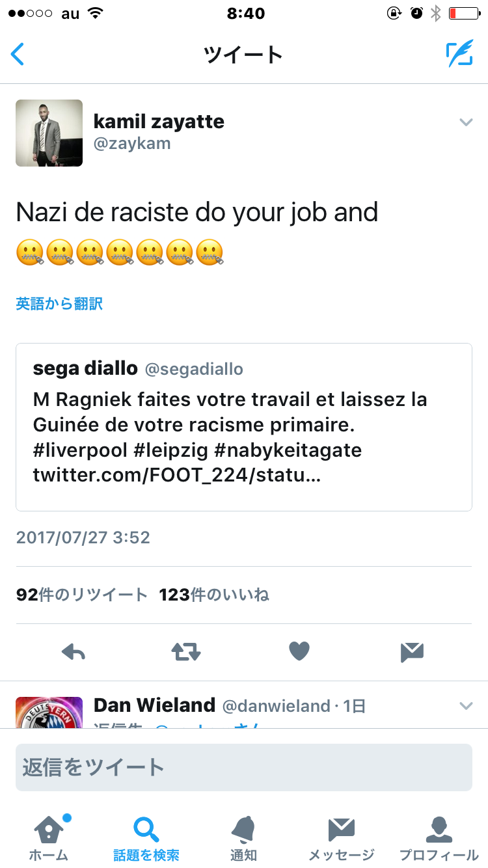Like the tweet with heart icon
Screen dimensions: 488x868
(x=299, y=651)
